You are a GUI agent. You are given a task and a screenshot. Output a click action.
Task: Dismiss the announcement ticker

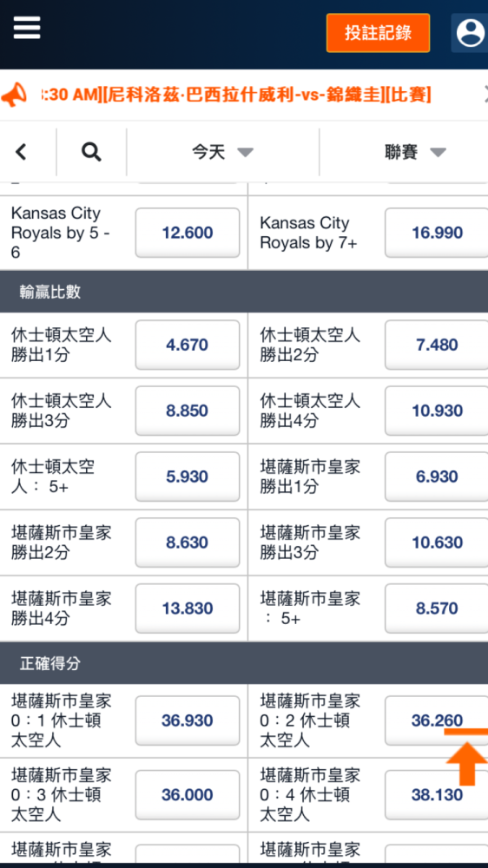pyautogui.click(x=485, y=93)
